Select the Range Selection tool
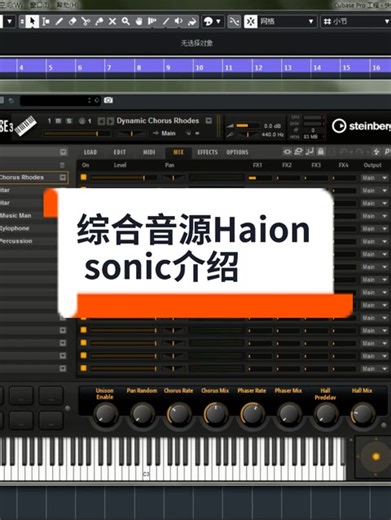The image size is (391, 520). click(x=46, y=21)
